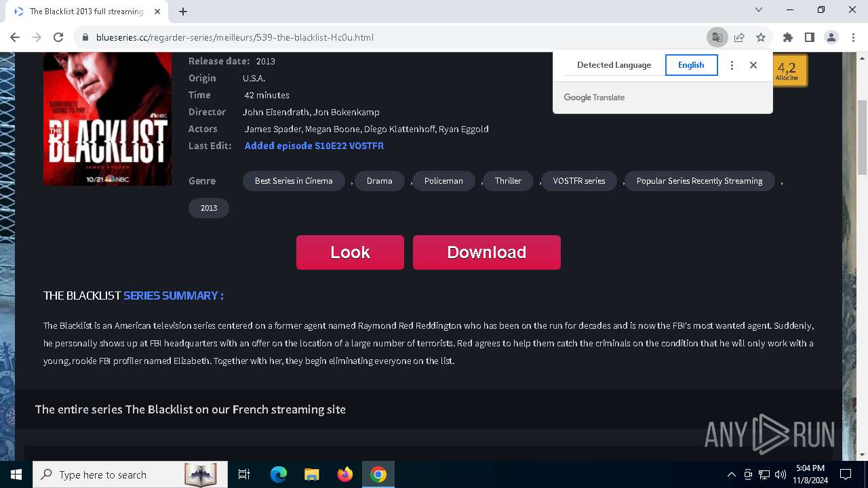Select the Policeman genre tag
Screen dimensions: 868x488
tap(443, 181)
